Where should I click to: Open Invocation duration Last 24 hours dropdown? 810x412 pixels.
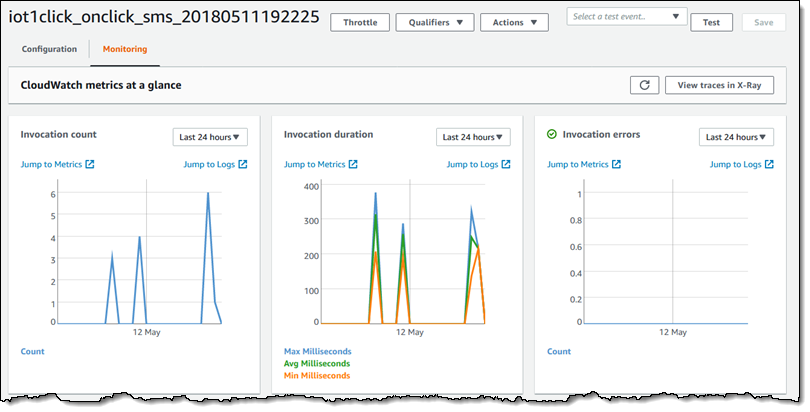coord(473,137)
